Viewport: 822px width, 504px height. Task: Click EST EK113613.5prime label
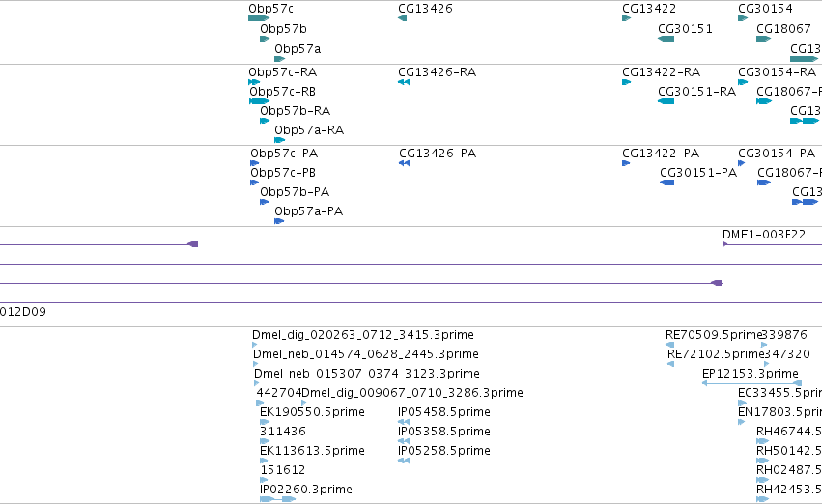pos(312,451)
